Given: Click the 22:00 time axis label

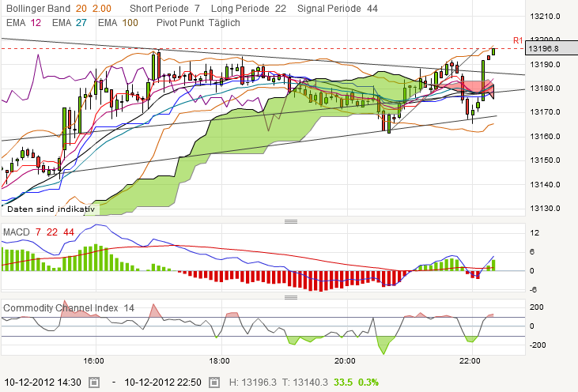Looking at the screenshot, I should [470, 361].
